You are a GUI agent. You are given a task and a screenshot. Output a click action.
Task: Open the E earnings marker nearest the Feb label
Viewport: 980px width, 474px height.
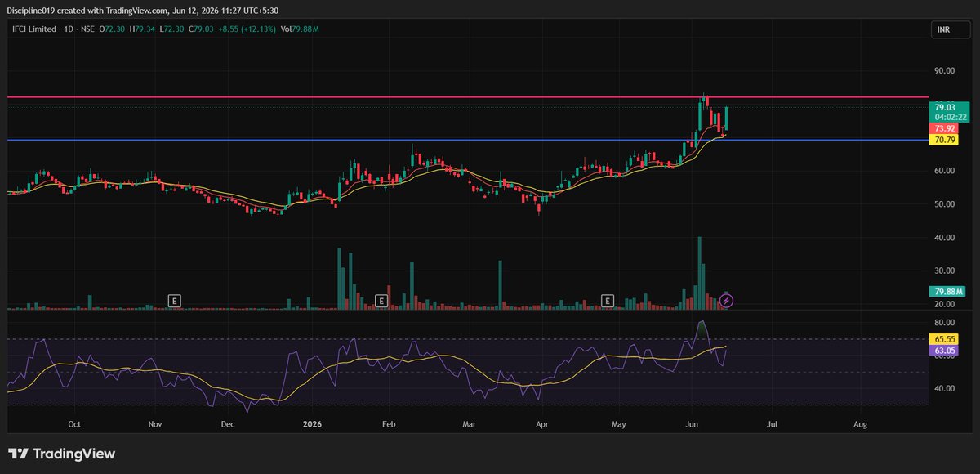coord(381,301)
